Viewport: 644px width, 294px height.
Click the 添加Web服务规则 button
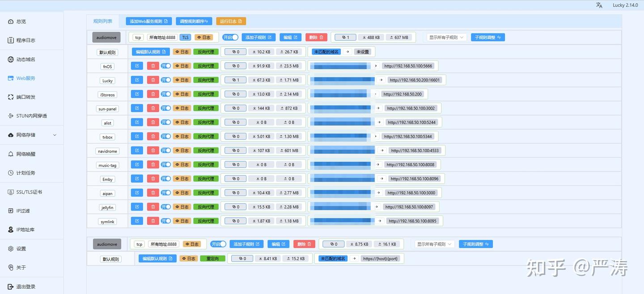pos(148,21)
